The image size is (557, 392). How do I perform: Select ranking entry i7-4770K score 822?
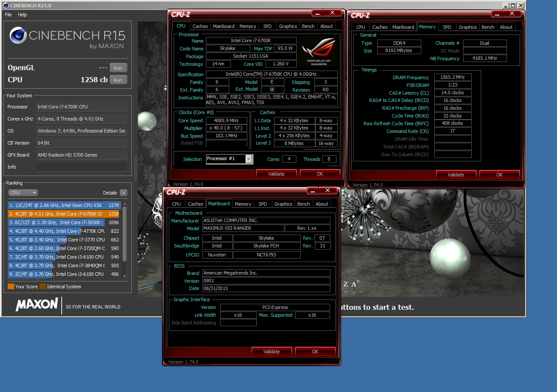point(64,231)
